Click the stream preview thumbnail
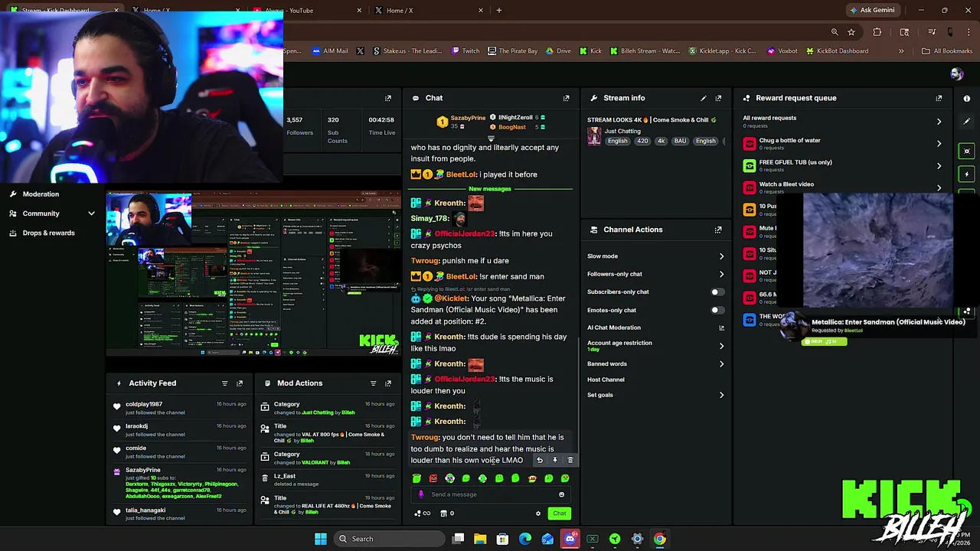This screenshot has height=551, width=980. click(x=253, y=274)
